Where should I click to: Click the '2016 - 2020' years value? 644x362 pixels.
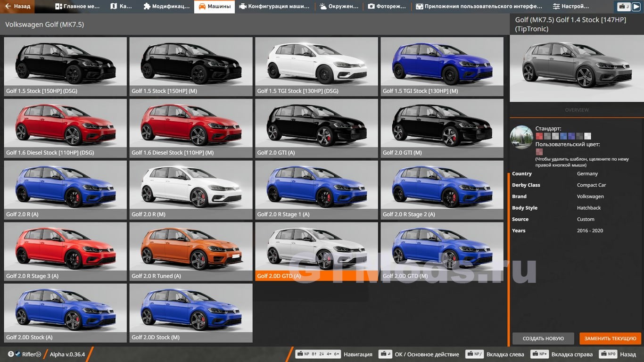[x=590, y=230]
